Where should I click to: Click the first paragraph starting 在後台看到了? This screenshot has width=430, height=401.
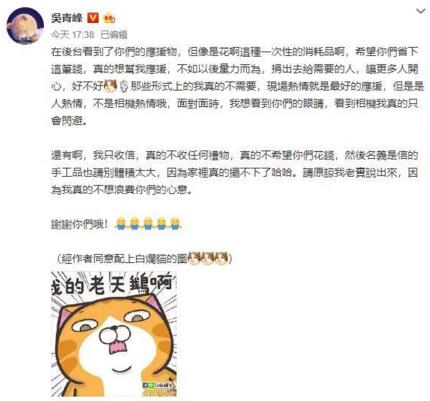[x=237, y=86]
